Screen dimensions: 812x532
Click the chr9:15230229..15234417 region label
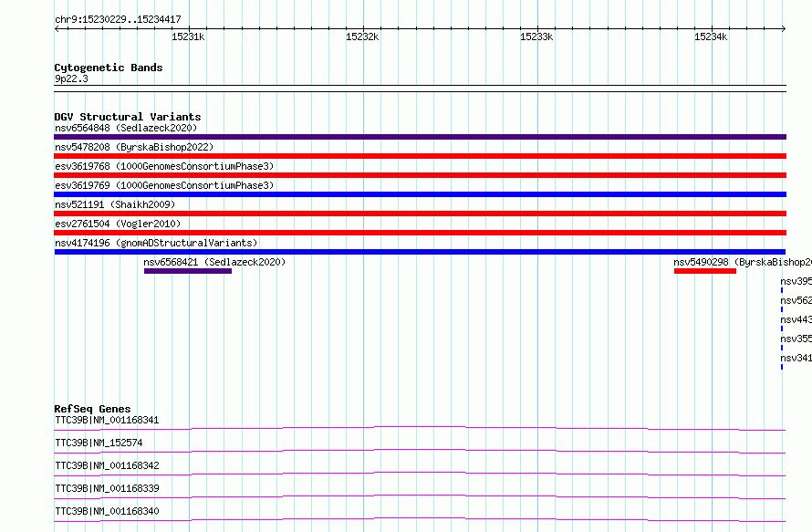coord(118,19)
